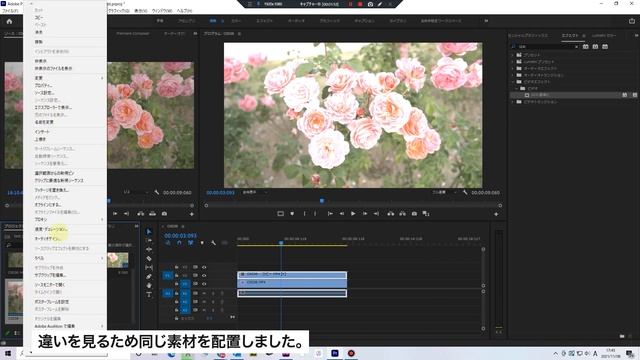Step back one frame in Program Monitor
Screen dimensions: 640x360
tap(342, 213)
